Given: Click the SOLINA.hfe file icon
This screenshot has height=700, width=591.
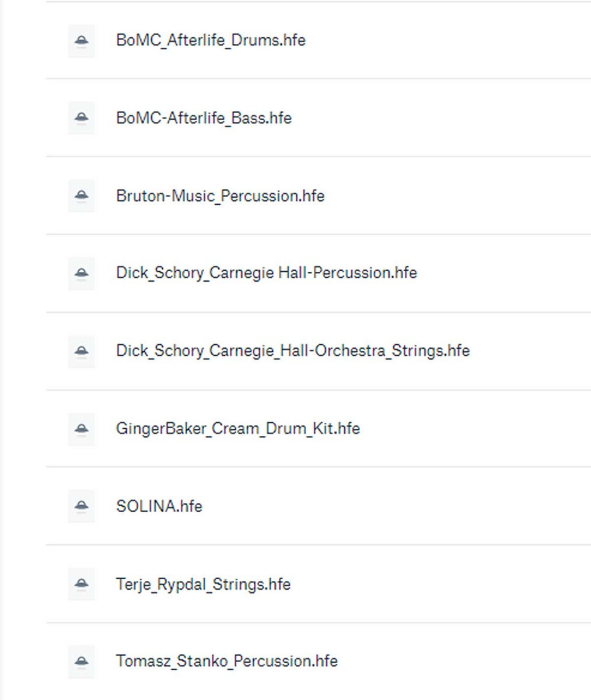Looking at the screenshot, I should click(82, 506).
